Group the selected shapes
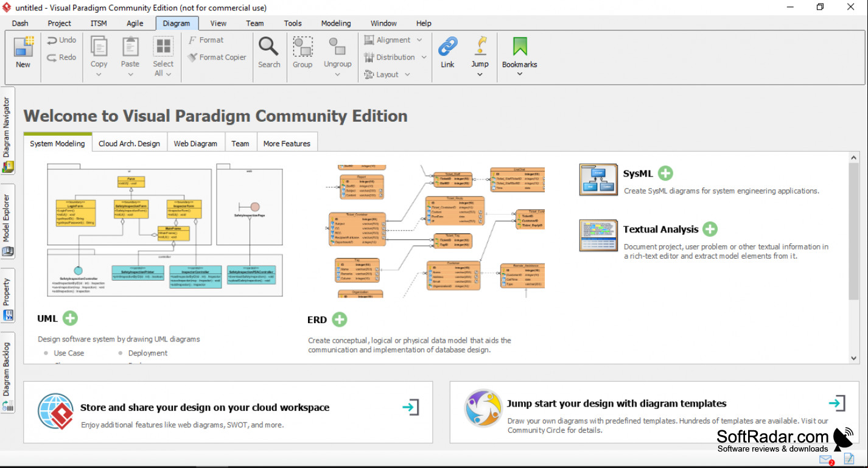868x468 pixels. coord(303,47)
